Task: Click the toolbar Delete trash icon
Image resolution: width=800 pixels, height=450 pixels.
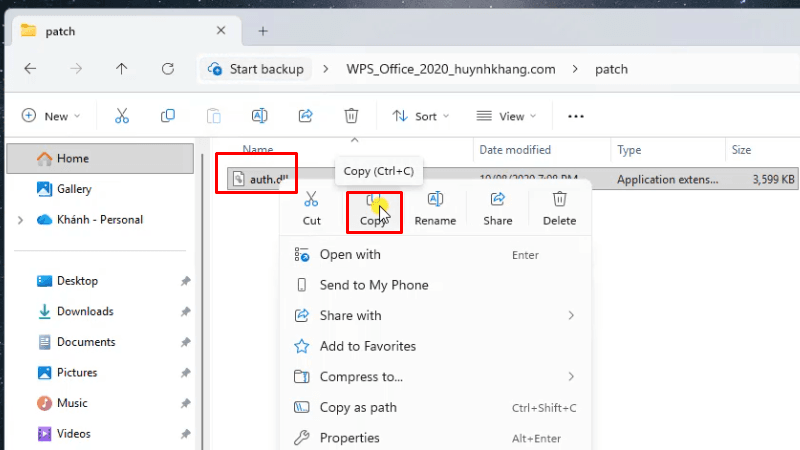Action: coord(351,116)
